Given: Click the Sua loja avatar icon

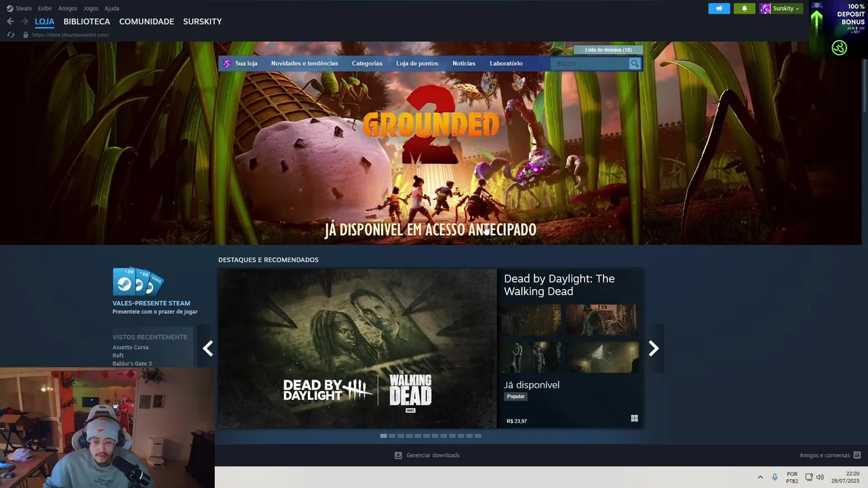Looking at the screenshot, I should pos(226,63).
